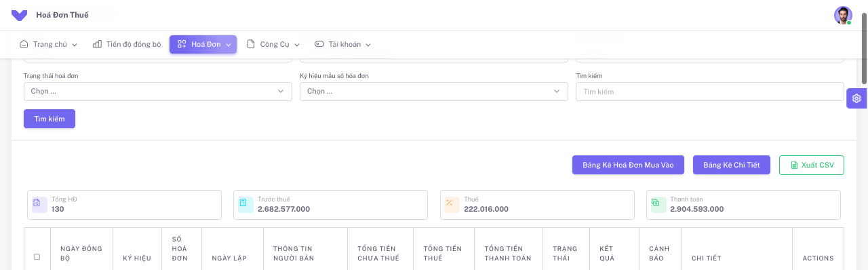Click the tax value 222.016.000

486,209
